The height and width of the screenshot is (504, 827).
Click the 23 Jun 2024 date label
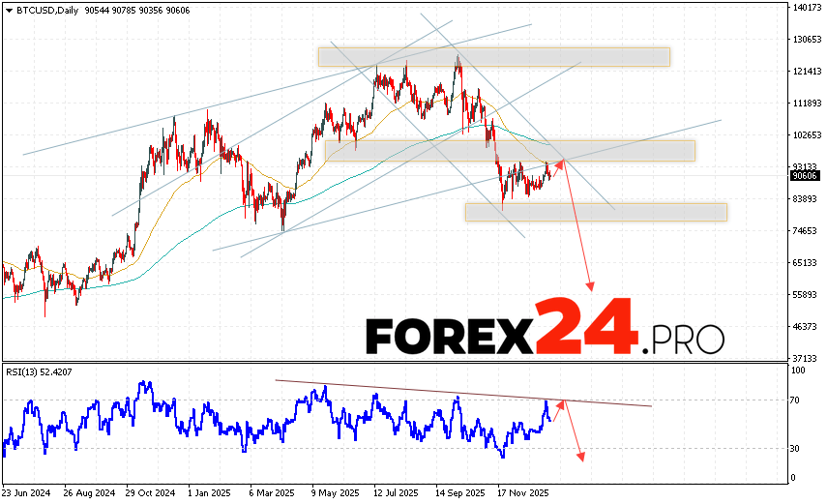[29, 491]
